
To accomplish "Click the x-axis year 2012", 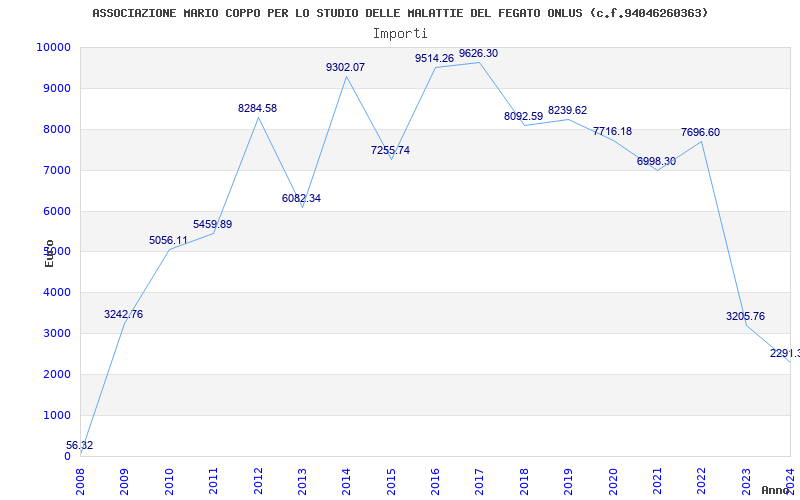I will [258, 481].
